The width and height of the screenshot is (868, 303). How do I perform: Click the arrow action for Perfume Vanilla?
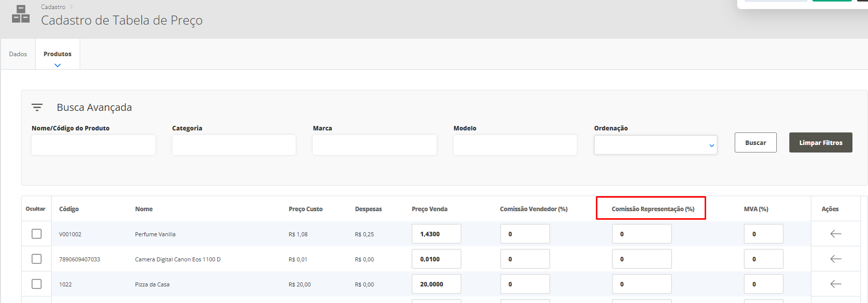(835, 234)
